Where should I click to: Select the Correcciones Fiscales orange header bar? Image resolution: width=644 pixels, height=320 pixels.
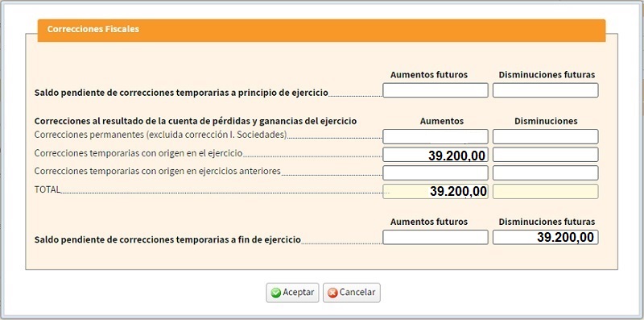pos(321,30)
